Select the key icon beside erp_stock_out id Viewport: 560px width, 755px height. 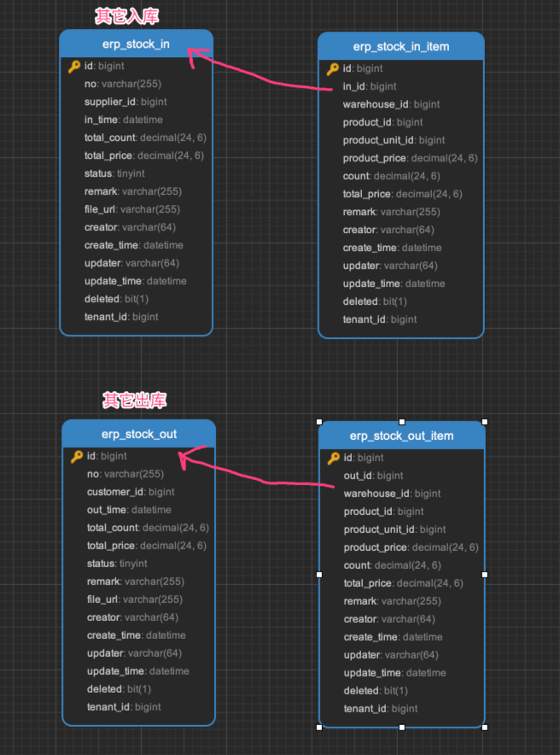[x=76, y=457]
